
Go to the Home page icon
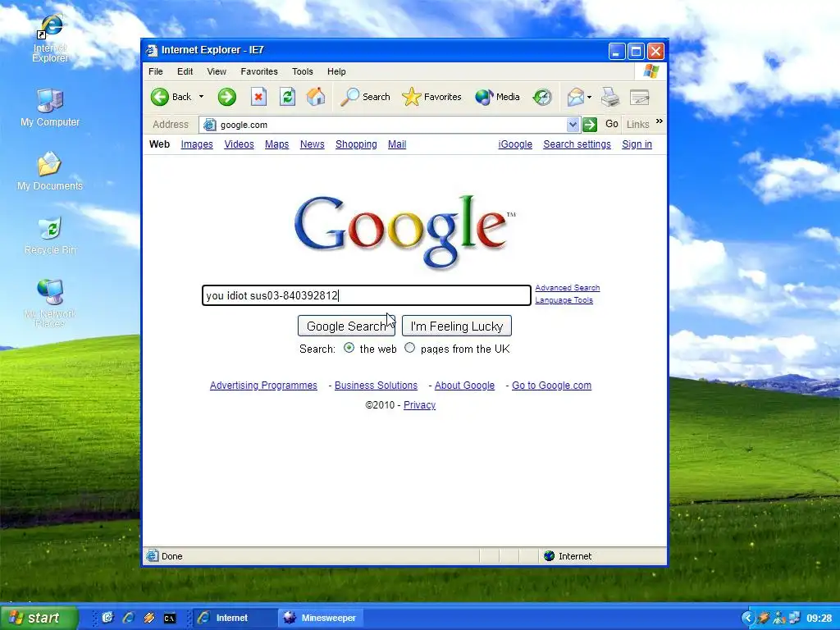316,97
